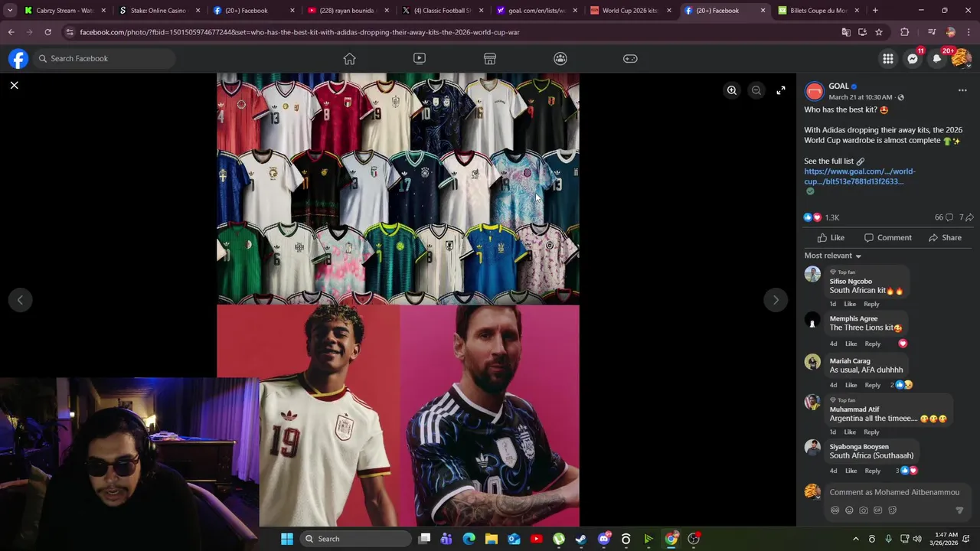Click the Search Facebook field
Image resolution: width=980 pixels, height=551 pixels.
104,59
